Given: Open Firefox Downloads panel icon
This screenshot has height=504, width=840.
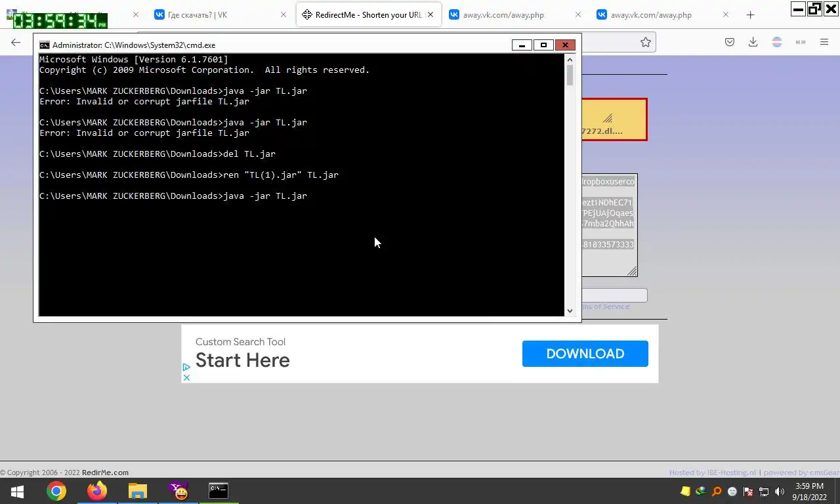Looking at the screenshot, I should 753,42.
